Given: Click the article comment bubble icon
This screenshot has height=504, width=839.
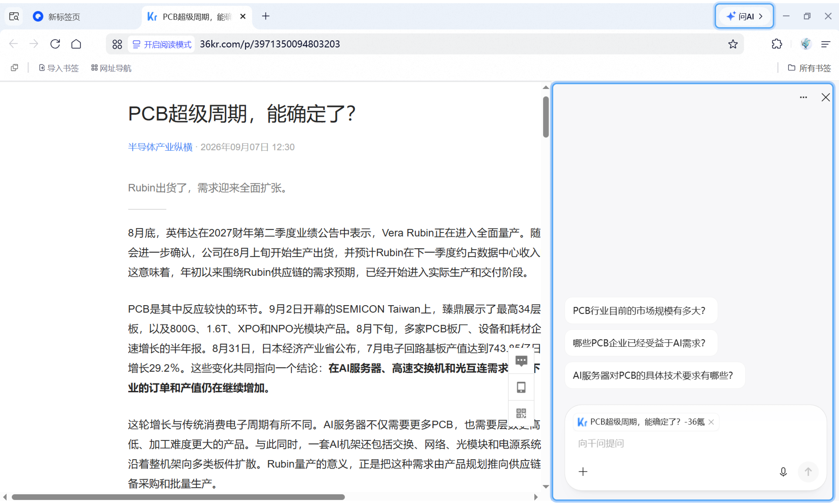Looking at the screenshot, I should coord(521,361).
